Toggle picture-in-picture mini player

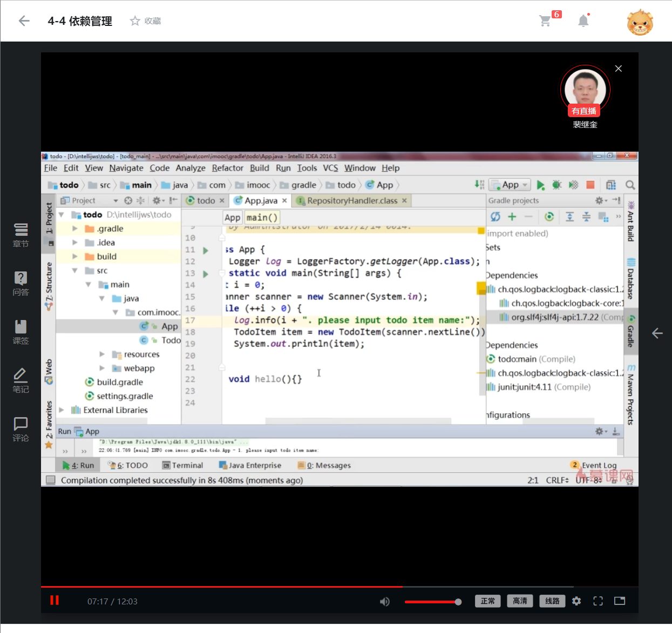tap(620, 601)
